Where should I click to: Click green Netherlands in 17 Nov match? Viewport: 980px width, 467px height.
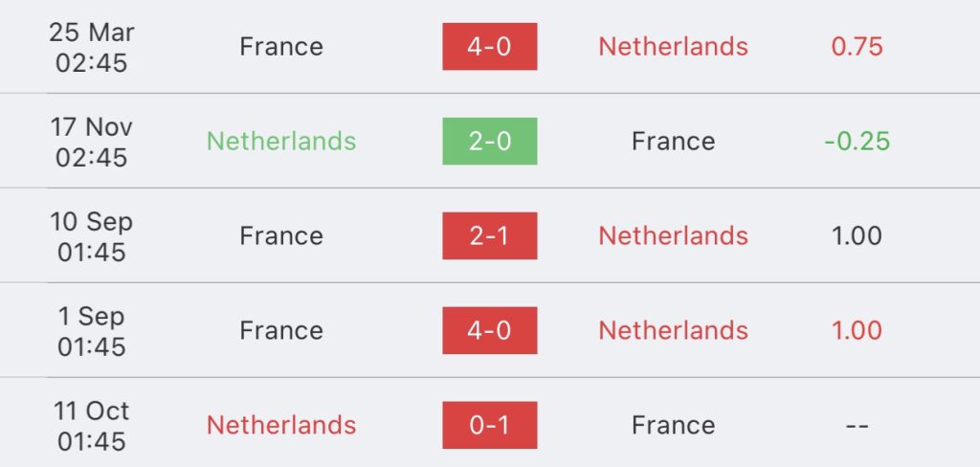[281, 142]
